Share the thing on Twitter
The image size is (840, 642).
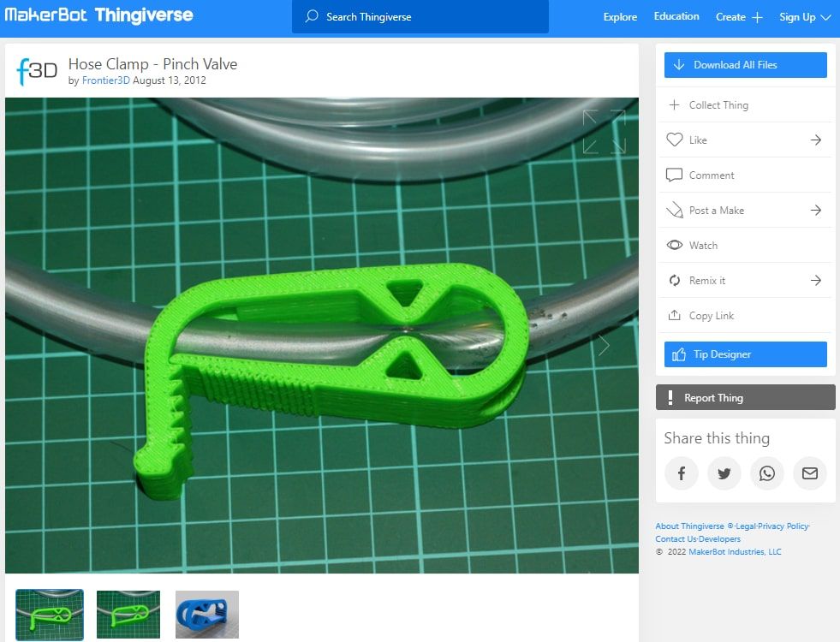[x=724, y=473]
